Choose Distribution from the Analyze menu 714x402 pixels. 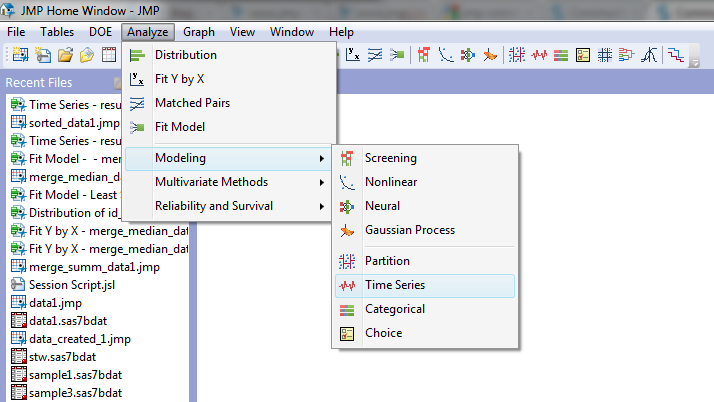pyautogui.click(x=230, y=55)
